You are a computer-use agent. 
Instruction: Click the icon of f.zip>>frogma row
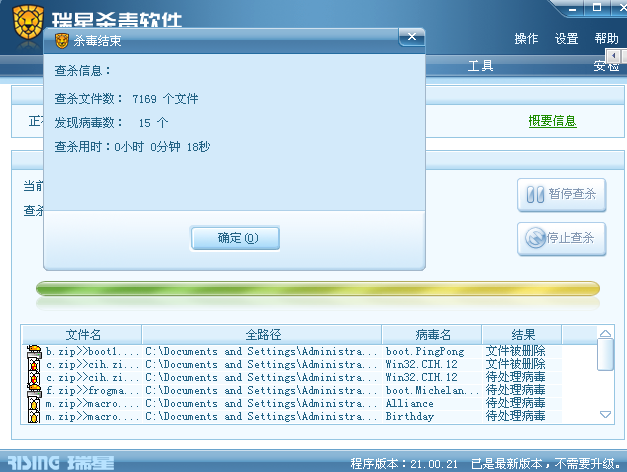pyautogui.click(x=34, y=390)
